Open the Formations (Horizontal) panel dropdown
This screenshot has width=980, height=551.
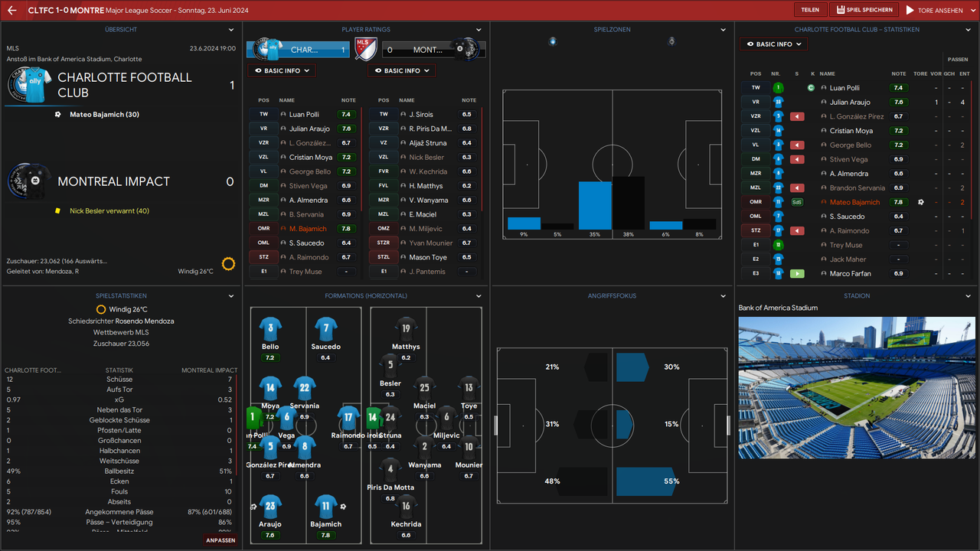click(x=479, y=296)
